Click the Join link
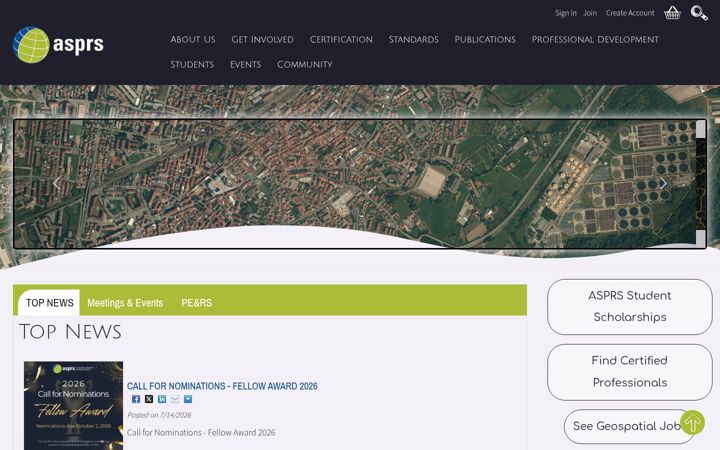The image size is (720, 450). 590,13
